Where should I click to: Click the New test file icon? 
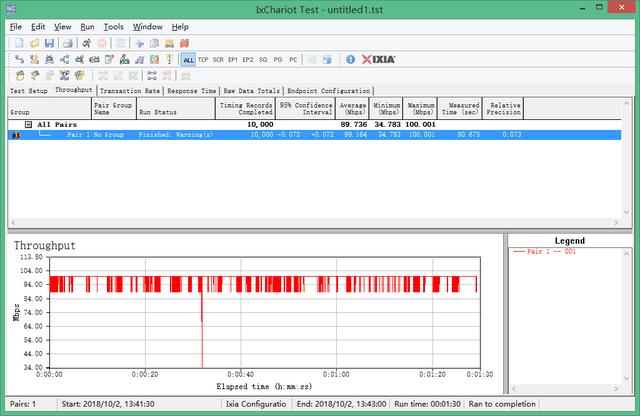click(x=18, y=43)
